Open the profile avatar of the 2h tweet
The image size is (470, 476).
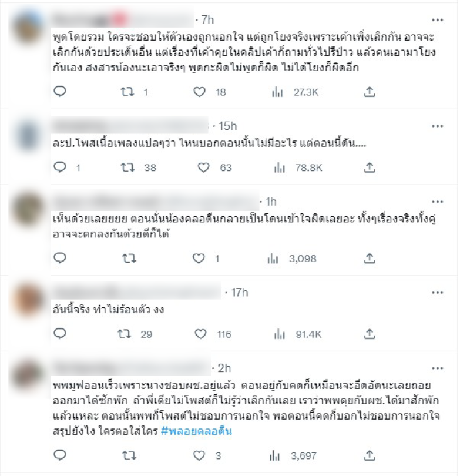[x=28, y=376]
